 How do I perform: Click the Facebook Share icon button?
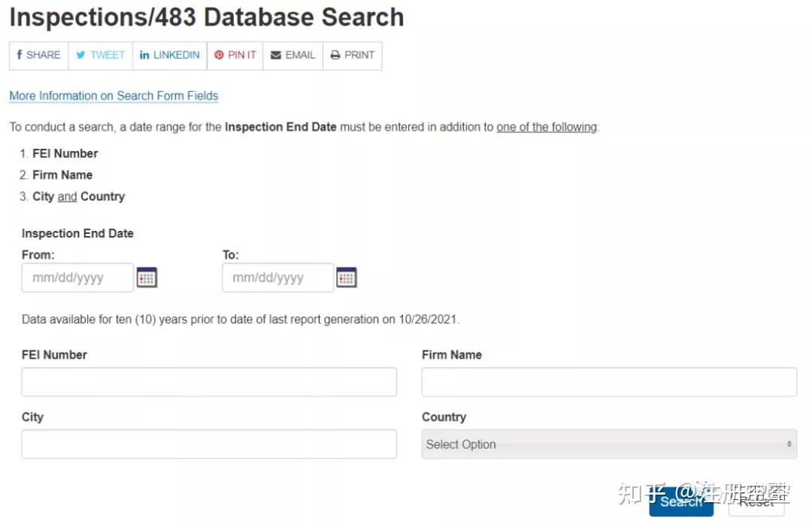[38, 56]
